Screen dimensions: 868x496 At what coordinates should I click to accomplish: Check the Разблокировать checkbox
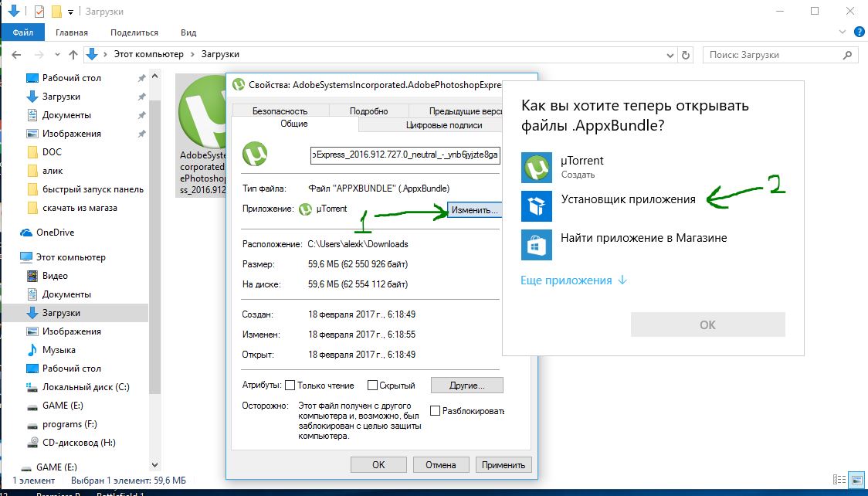(x=435, y=411)
